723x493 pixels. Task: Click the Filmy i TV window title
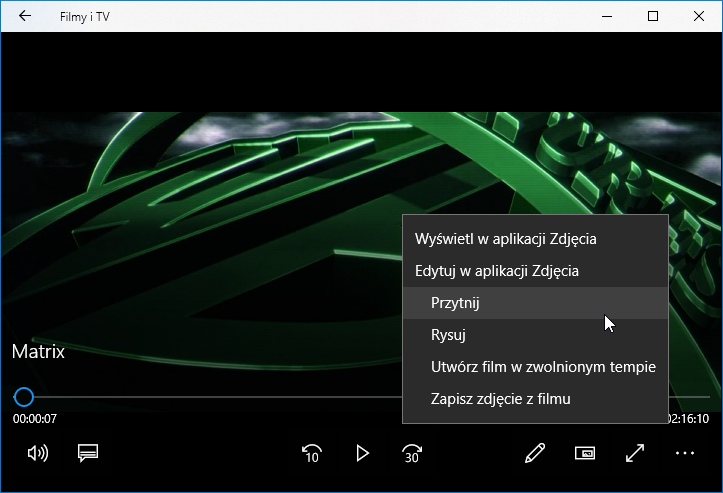point(85,17)
